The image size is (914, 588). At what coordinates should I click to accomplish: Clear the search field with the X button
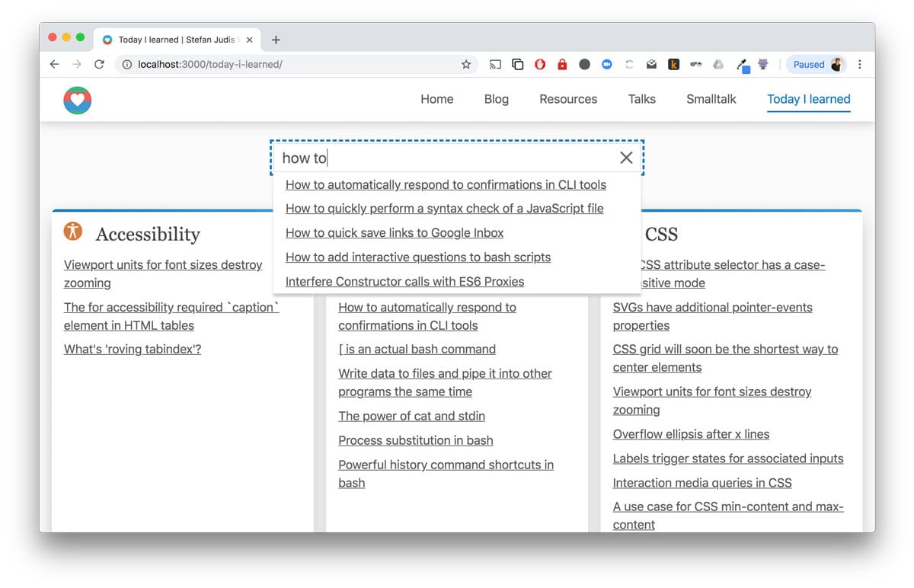pyautogui.click(x=626, y=158)
